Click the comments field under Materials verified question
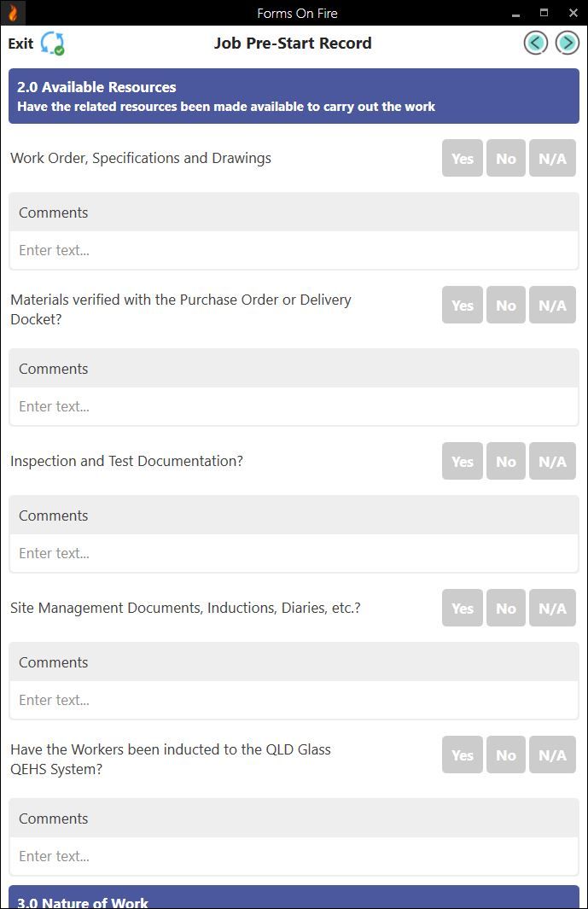The width and height of the screenshot is (588, 909). (294, 406)
